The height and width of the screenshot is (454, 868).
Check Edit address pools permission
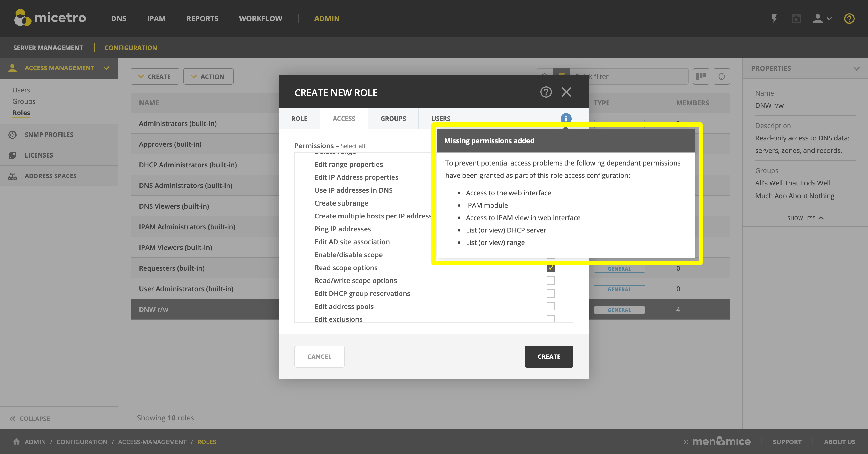pos(550,307)
